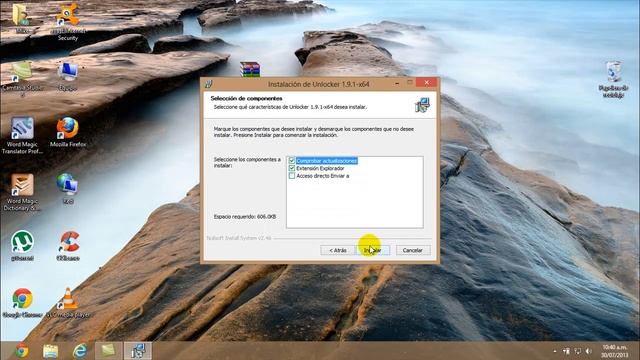
Task: Click the volume speaker tray icon
Action: tap(589, 351)
